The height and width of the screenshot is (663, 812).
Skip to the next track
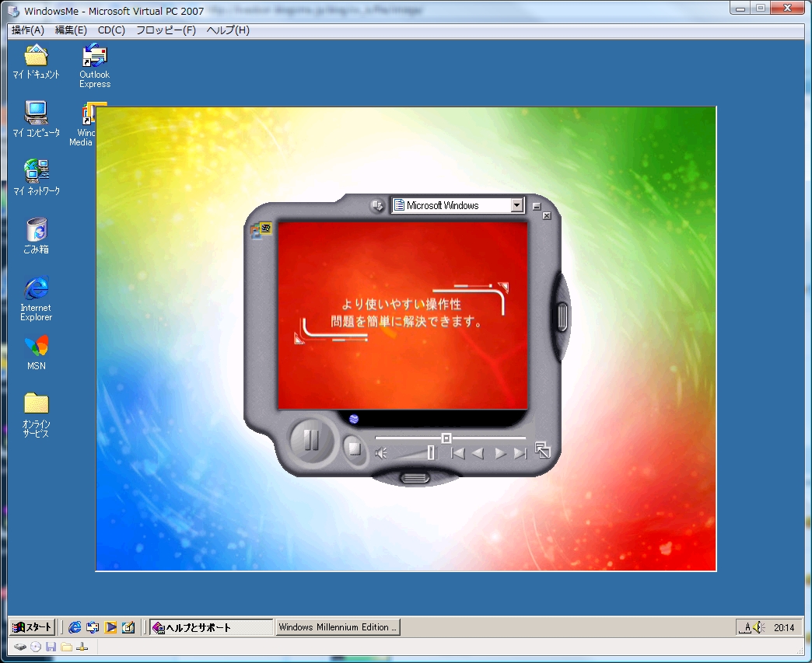(x=520, y=453)
